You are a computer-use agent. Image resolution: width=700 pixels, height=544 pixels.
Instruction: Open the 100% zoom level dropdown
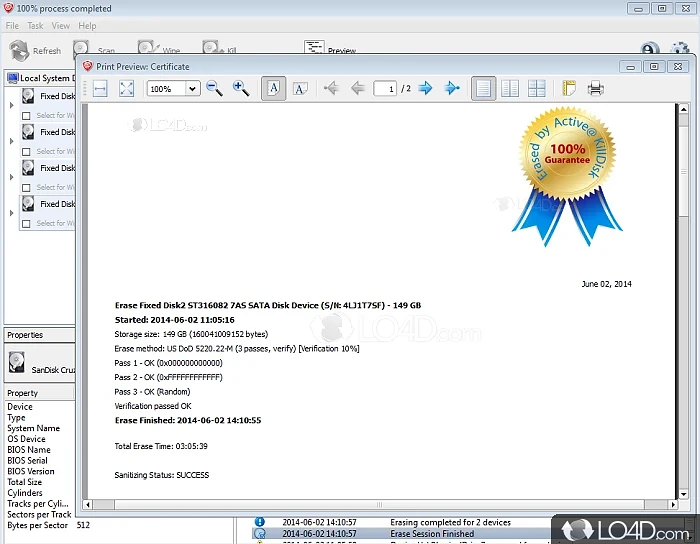click(x=192, y=89)
